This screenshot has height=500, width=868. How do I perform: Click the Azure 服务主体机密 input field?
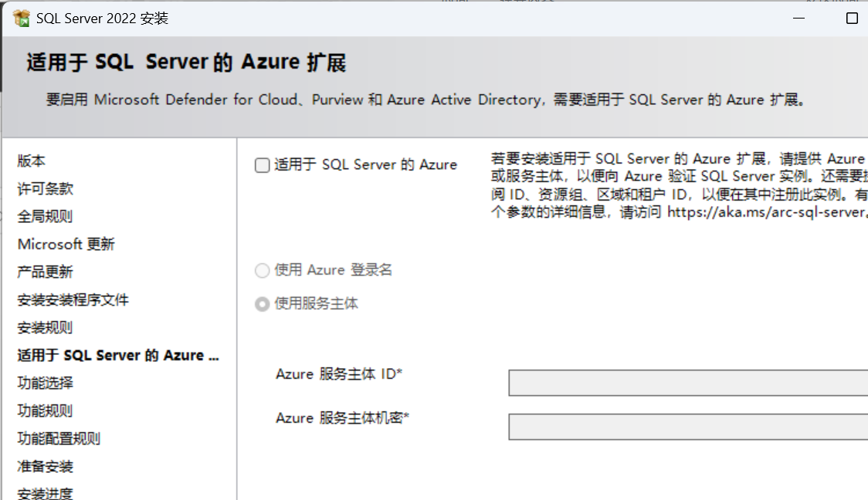coord(688,427)
